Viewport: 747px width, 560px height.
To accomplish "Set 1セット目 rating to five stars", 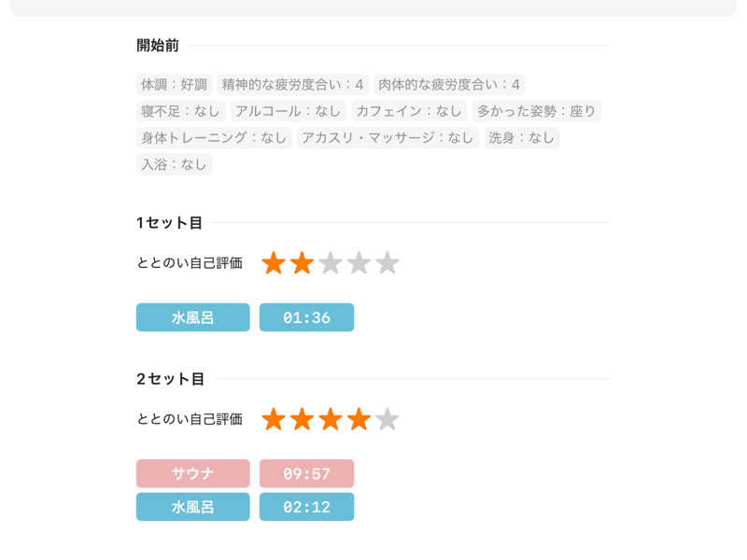I will [388, 263].
